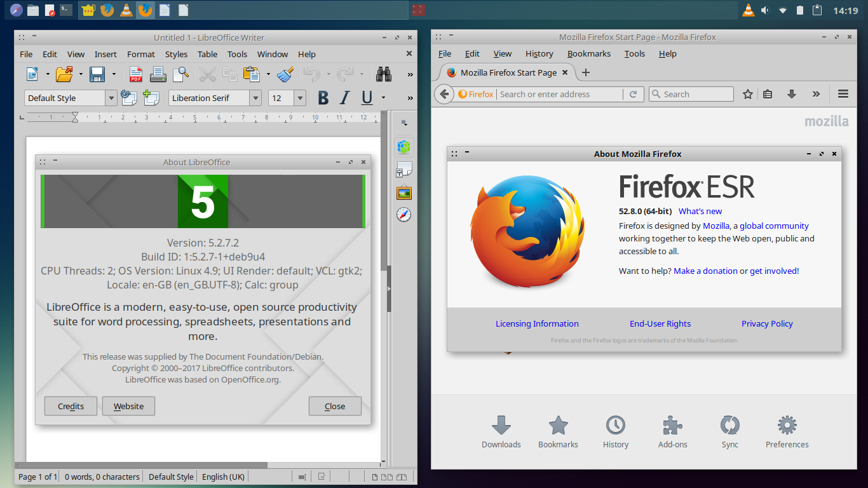
Task: Expand more Firefox toolbar items chevron
Action: click(816, 94)
